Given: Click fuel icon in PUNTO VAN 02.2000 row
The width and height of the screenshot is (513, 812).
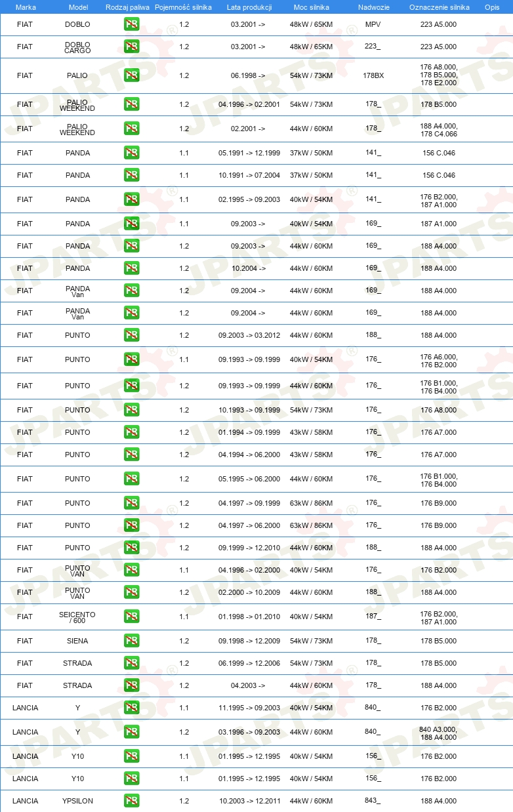Looking at the screenshot, I should [x=131, y=592].
